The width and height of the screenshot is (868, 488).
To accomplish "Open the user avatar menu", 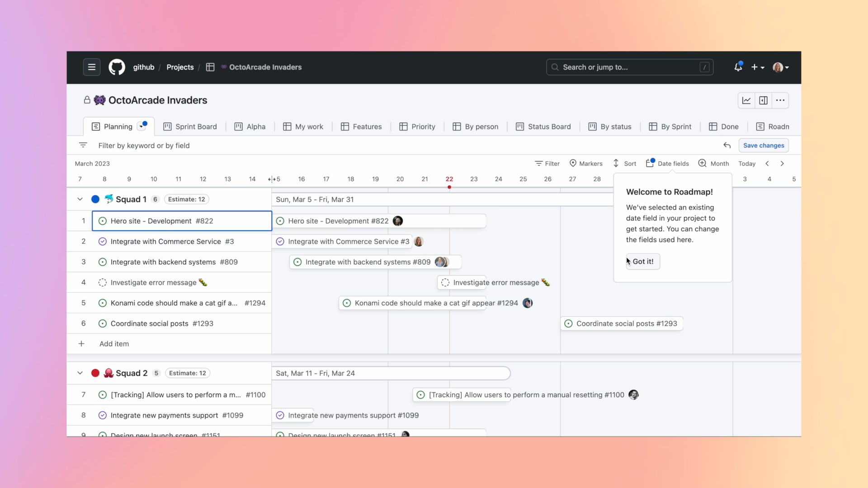I will tap(781, 67).
